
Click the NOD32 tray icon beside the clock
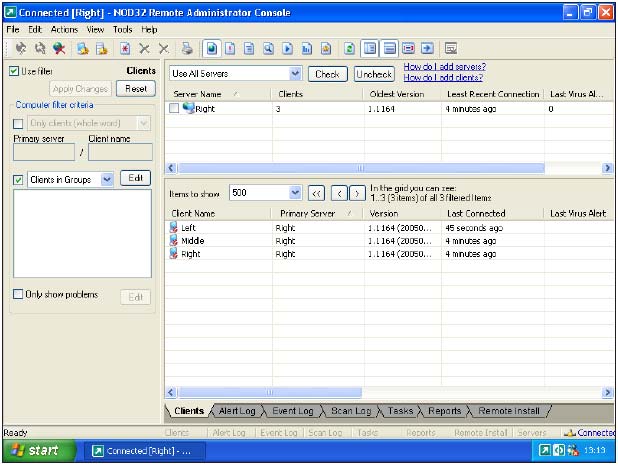[x=545, y=450]
